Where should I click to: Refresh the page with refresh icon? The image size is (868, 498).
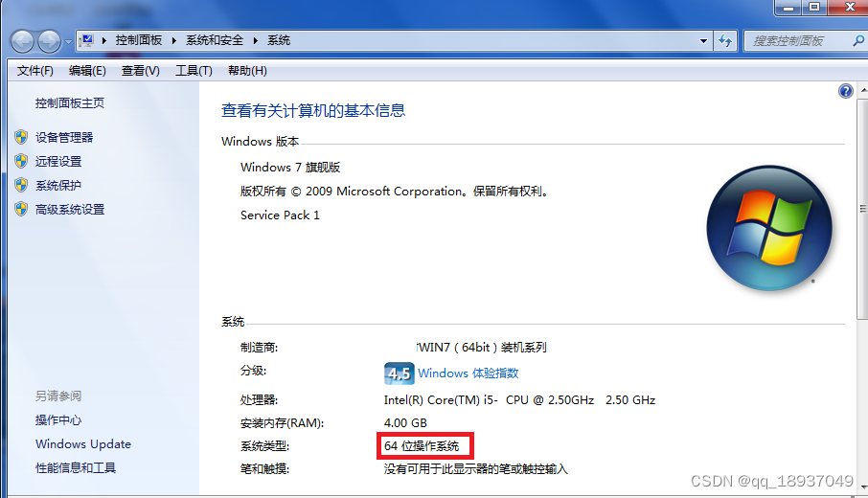(725, 41)
